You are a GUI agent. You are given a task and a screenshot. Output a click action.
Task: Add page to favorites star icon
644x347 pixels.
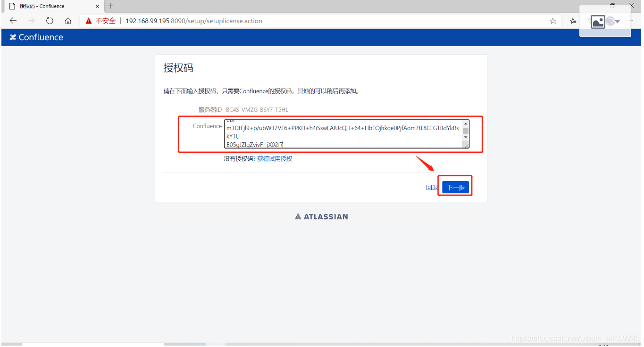click(x=553, y=21)
